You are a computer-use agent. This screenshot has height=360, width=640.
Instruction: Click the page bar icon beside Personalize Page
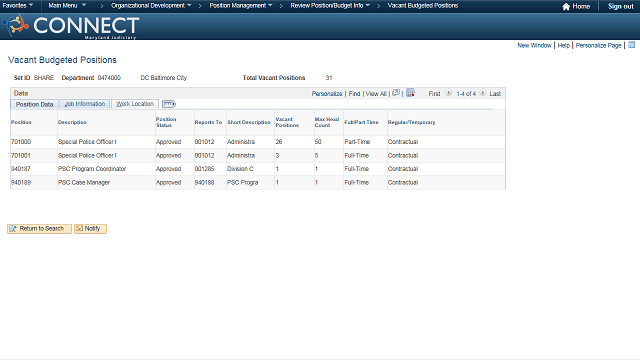click(631, 45)
